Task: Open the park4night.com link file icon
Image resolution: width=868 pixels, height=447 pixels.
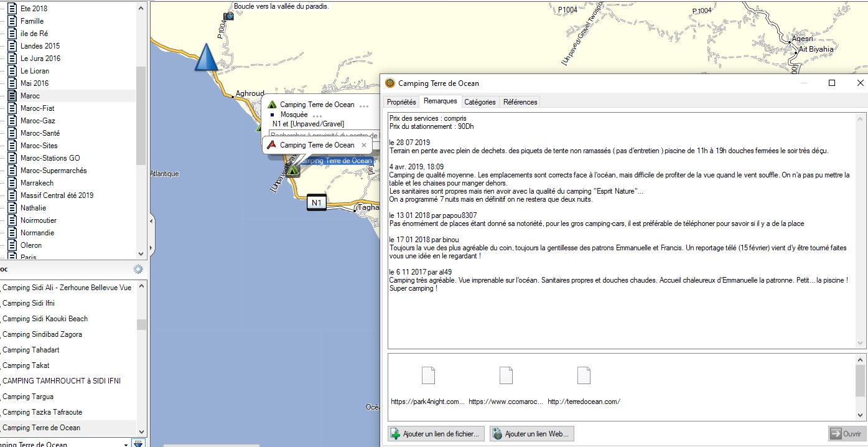Action: click(x=428, y=376)
